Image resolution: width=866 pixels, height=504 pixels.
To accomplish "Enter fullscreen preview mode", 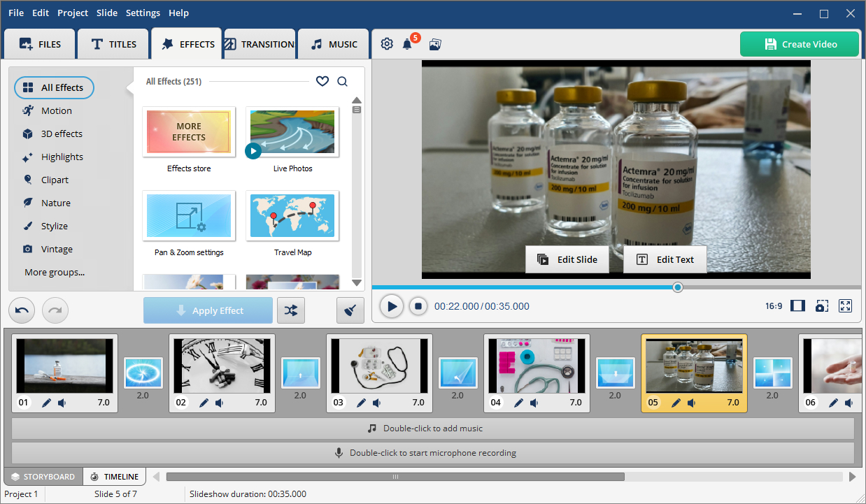I will [x=845, y=306].
